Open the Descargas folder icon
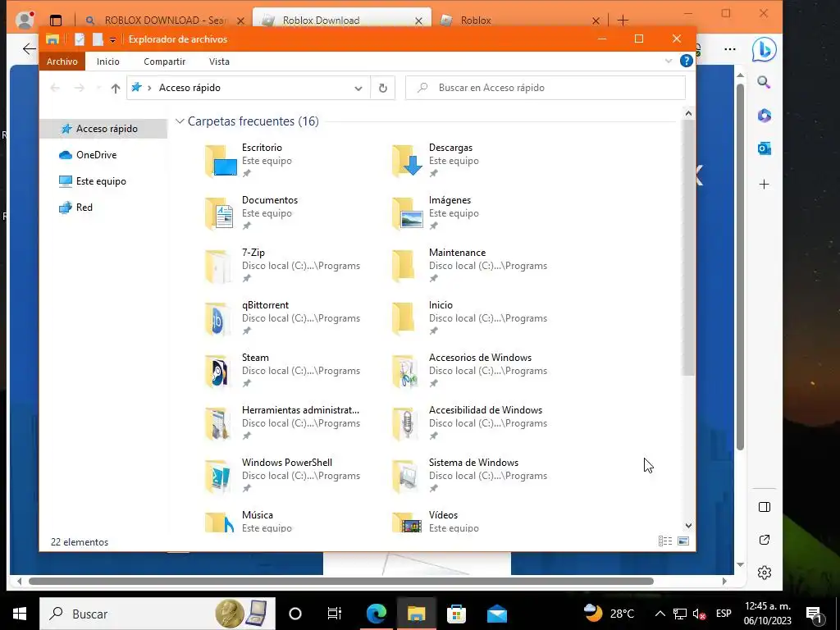Viewport: 840px width, 630px height. tap(408, 160)
